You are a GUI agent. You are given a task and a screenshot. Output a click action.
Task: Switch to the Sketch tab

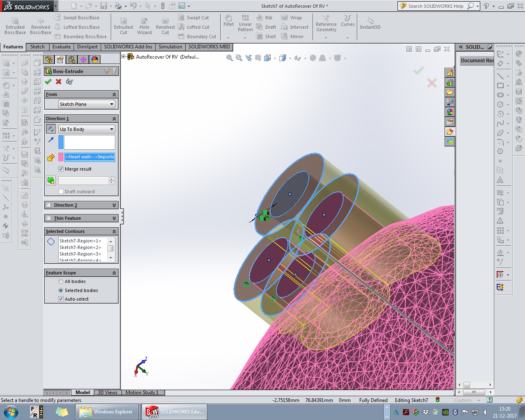pyautogui.click(x=37, y=47)
